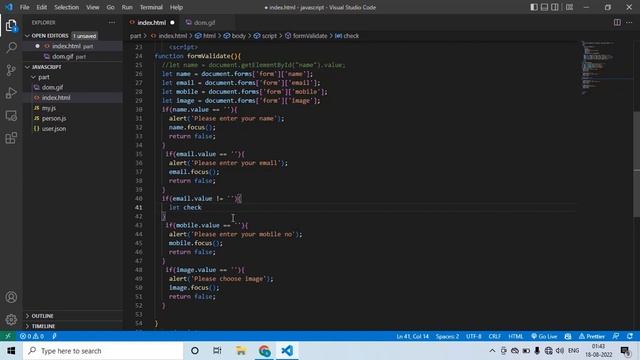The image size is (640, 360).
Task: Click the Type here to search box
Action: tap(103, 351)
